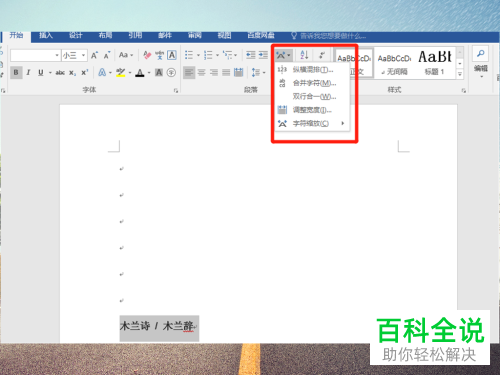This screenshot has width=500, height=375.
Task: Toggle superscript formatting
Action: (x=85, y=72)
